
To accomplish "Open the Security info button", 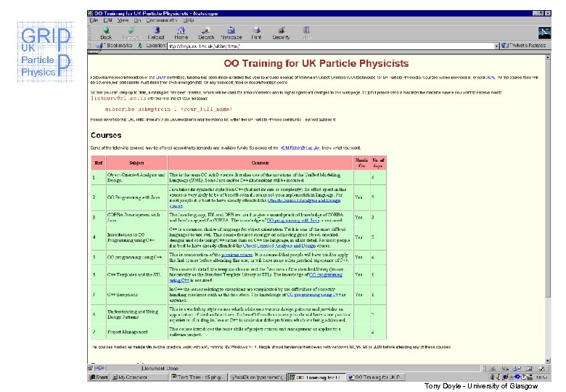I will (x=281, y=33).
